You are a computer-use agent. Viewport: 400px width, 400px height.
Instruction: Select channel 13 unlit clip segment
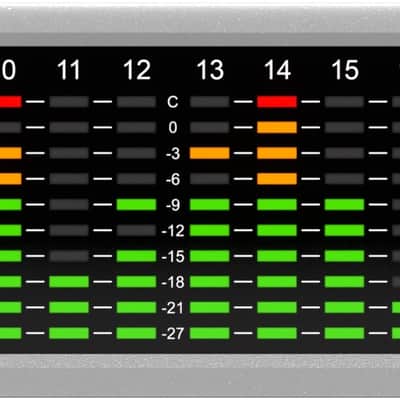210,102
